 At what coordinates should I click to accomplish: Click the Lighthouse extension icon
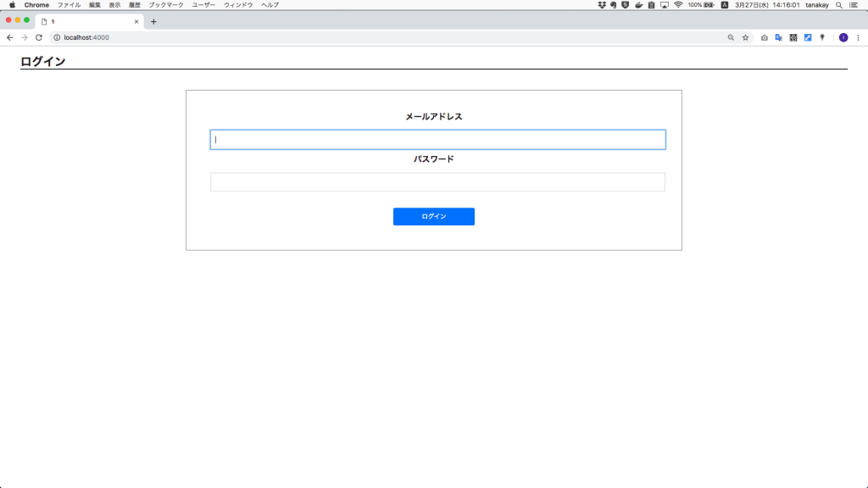(x=820, y=37)
